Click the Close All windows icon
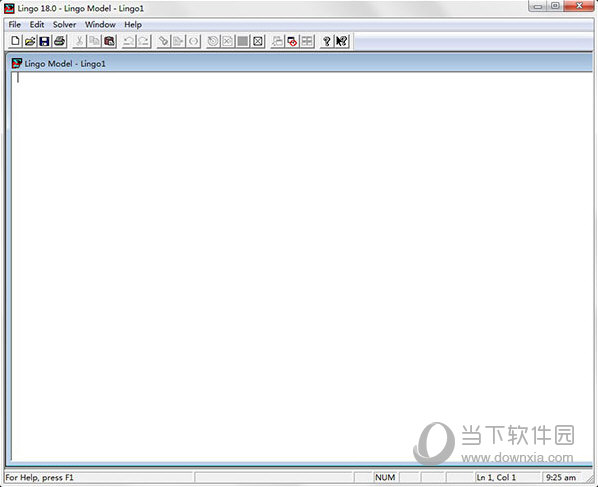598x487 pixels. click(292, 41)
